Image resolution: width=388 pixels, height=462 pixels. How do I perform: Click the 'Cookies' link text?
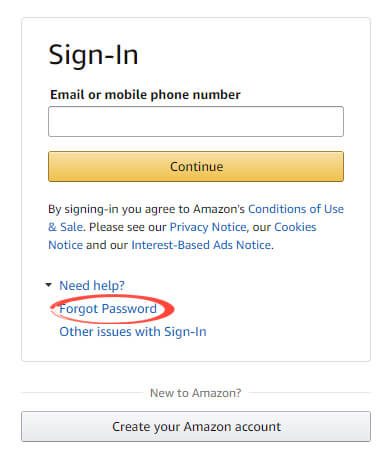pyautogui.click(x=295, y=227)
